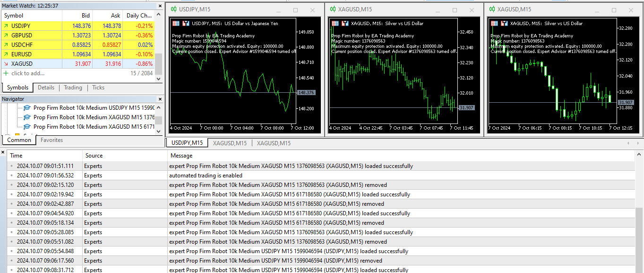This screenshot has width=644, height=273.
Task: Click the grey bullet beside the 09:01:51.111 log entry
Action: pos(12,166)
